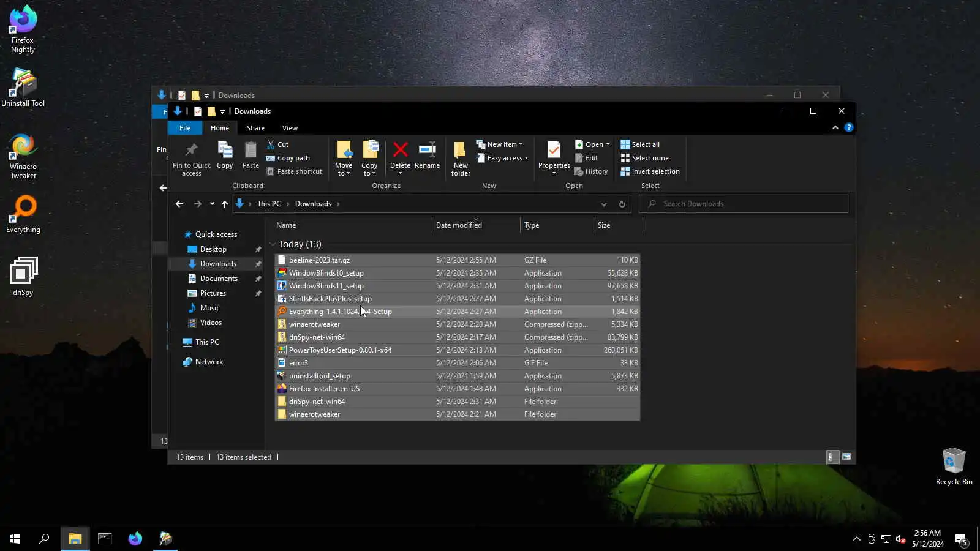This screenshot has width=980, height=551.
Task: Refresh the Downloads folder view
Action: coord(622,204)
